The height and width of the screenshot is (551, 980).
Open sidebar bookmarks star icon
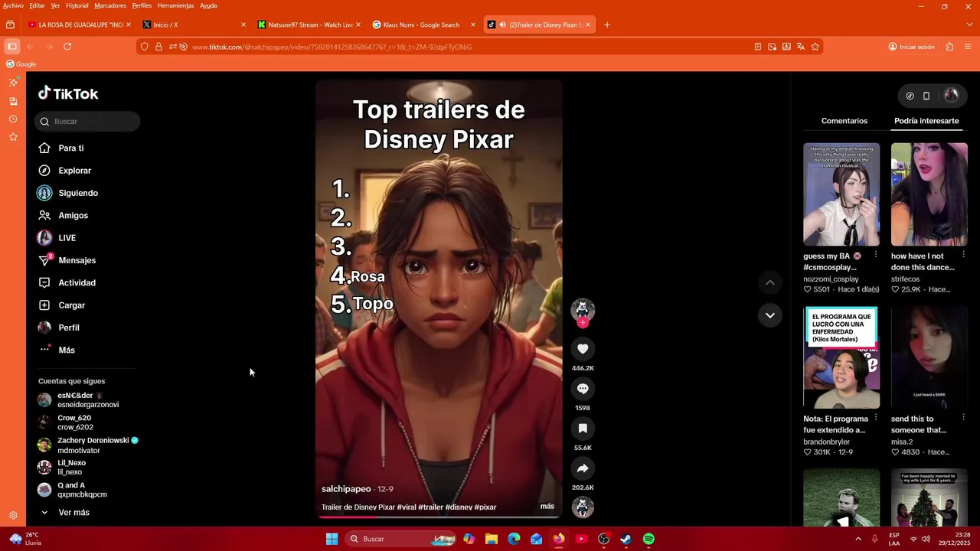coord(13,137)
